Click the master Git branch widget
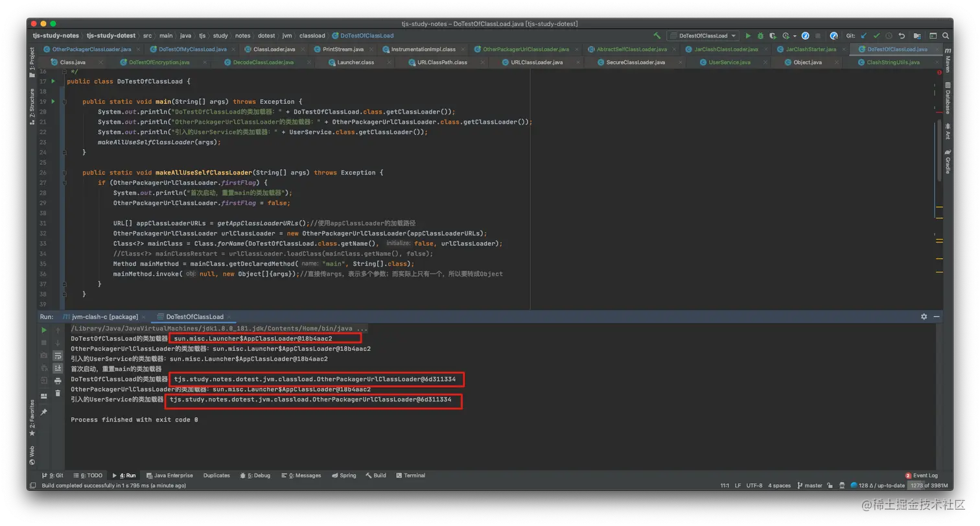This screenshot has width=980, height=526. tap(809, 485)
